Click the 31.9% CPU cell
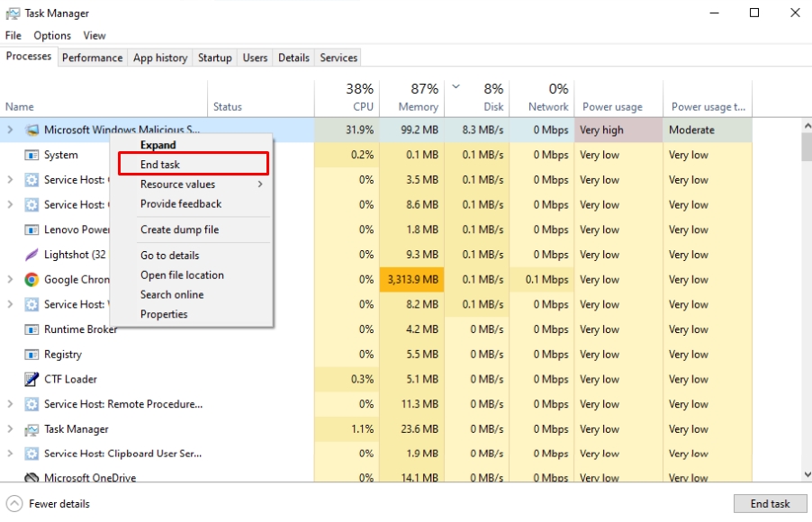The width and height of the screenshot is (812, 522). [347, 130]
